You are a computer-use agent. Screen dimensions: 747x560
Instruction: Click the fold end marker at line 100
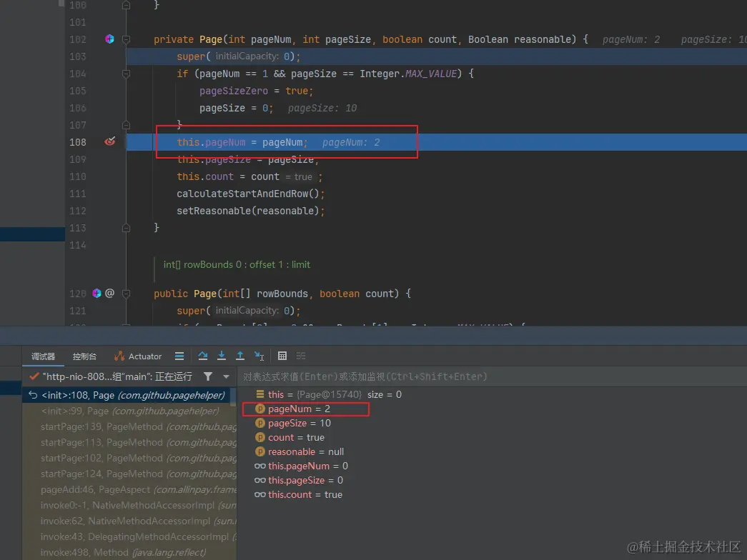coord(127,5)
